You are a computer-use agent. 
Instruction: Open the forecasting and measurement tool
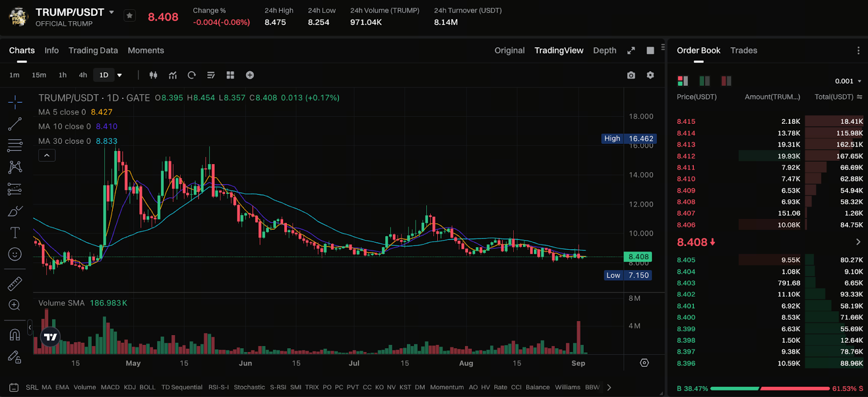point(15,189)
